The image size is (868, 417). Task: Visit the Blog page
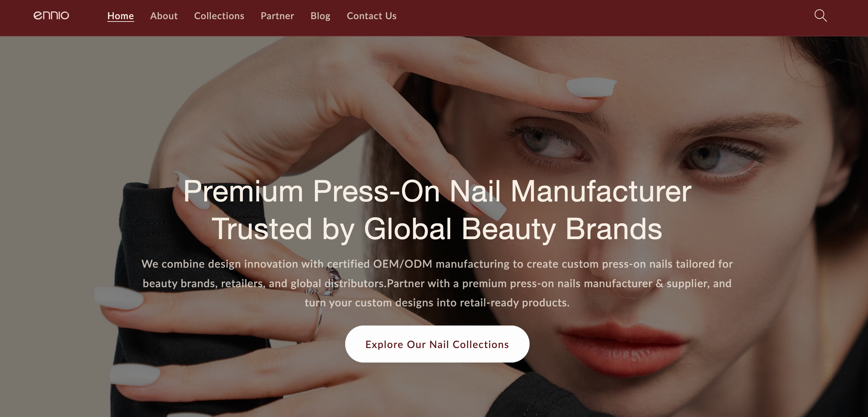[320, 16]
